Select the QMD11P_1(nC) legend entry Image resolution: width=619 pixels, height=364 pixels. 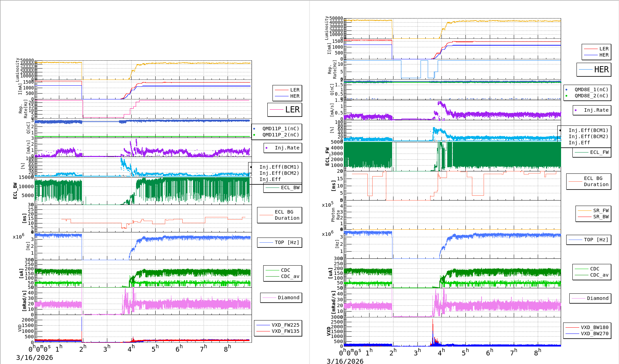coord(277,129)
